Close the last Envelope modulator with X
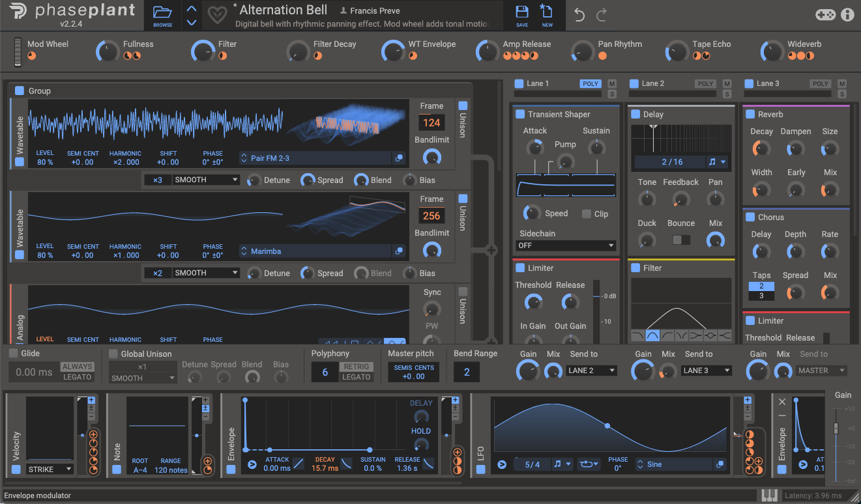The width and height of the screenshot is (861, 504). 783,402
